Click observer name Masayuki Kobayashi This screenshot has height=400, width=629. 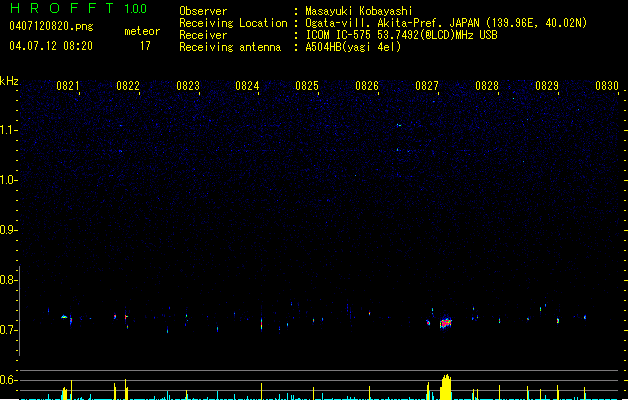pos(359,11)
